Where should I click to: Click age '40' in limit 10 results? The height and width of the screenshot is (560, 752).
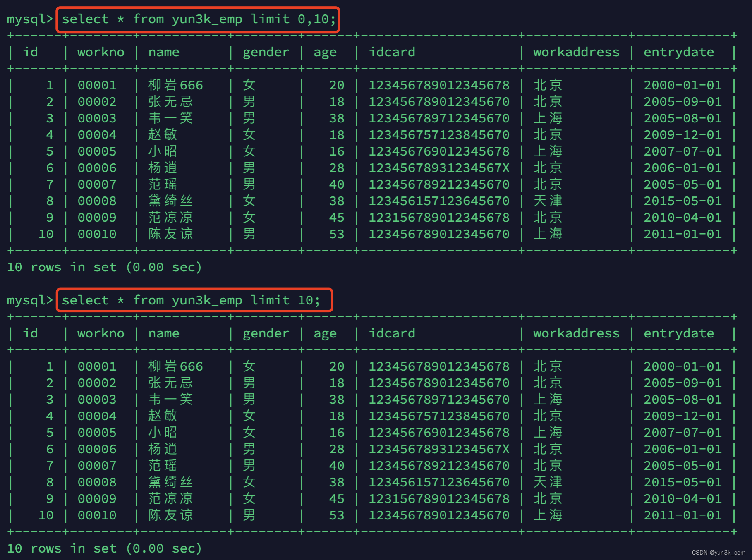pyautogui.click(x=337, y=466)
